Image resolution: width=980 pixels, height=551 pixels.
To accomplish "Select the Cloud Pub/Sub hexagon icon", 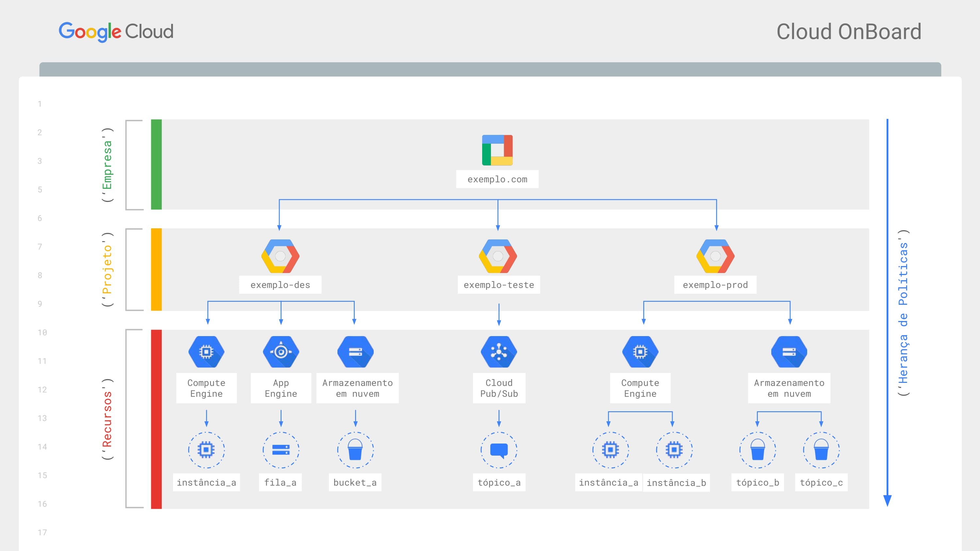I will pos(499,352).
